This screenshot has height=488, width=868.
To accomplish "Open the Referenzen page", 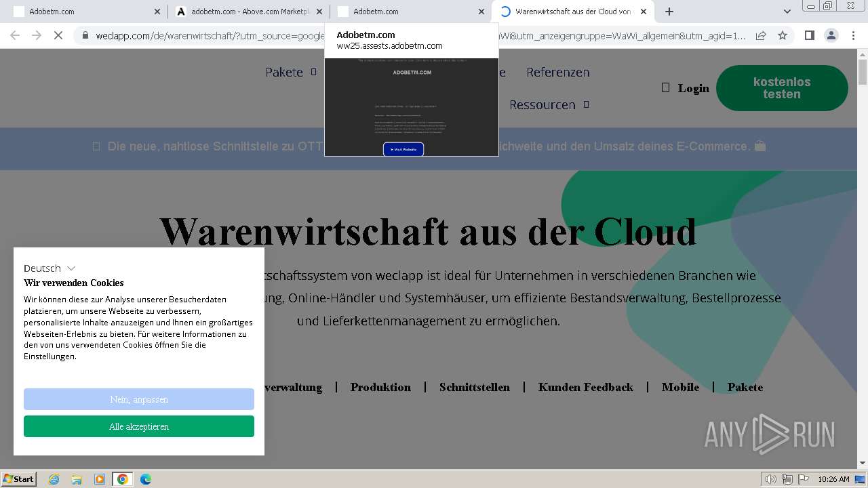I will tap(558, 72).
